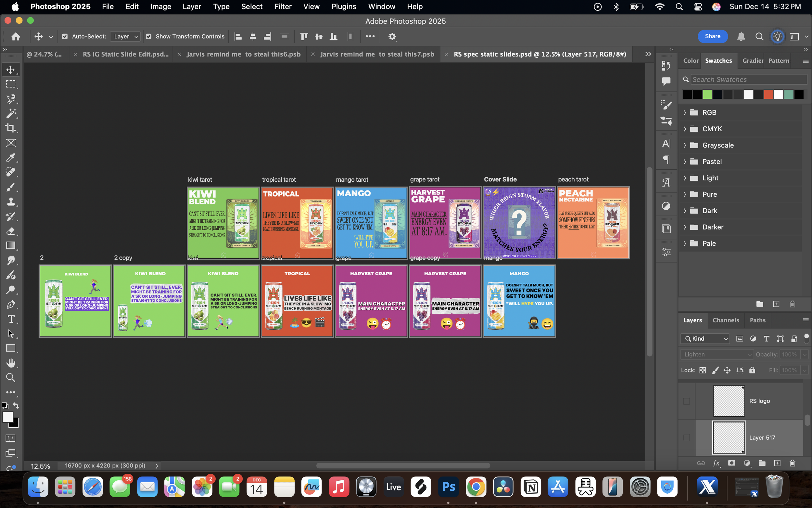Click the blue Share button
Viewport: 812px width, 508px height.
pos(712,36)
